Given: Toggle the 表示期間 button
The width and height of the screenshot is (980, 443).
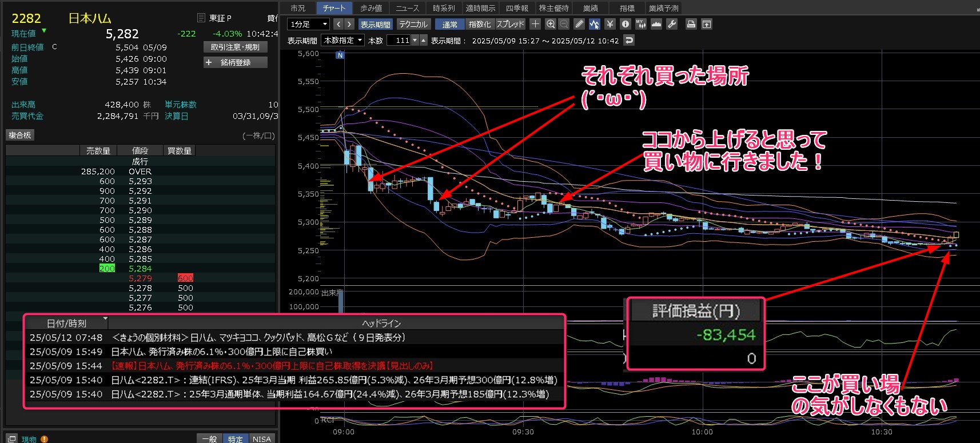Looking at the screenshot, I should click(x=376, y=24).
